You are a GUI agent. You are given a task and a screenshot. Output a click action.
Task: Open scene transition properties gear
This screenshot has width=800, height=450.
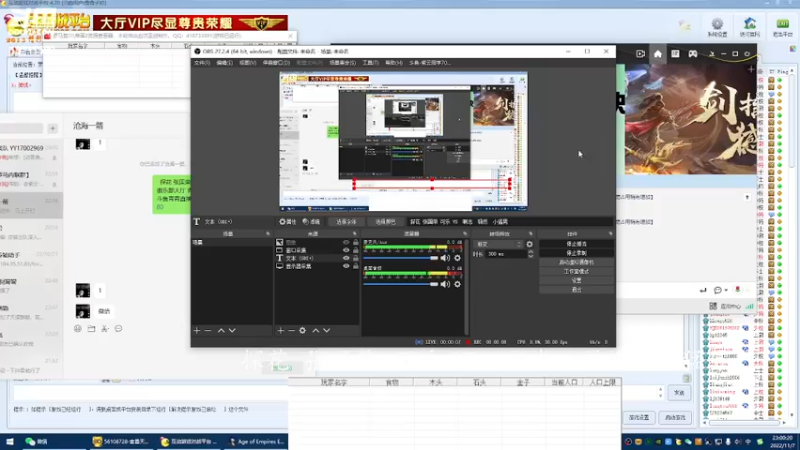(530, 244)
